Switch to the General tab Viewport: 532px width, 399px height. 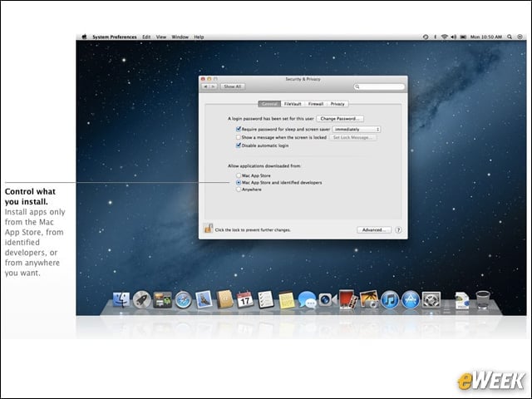[x=269, y=104]
